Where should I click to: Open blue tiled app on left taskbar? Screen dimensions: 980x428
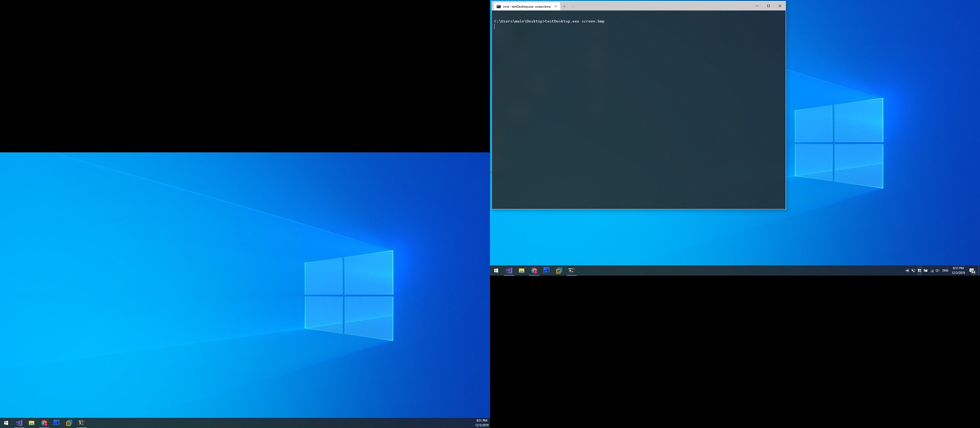56,423
